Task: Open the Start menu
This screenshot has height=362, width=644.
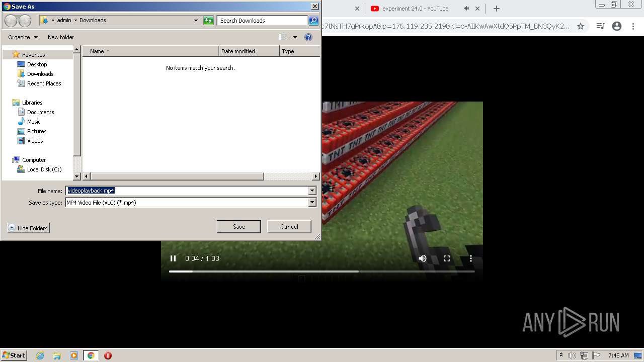Action: [14, 355]
